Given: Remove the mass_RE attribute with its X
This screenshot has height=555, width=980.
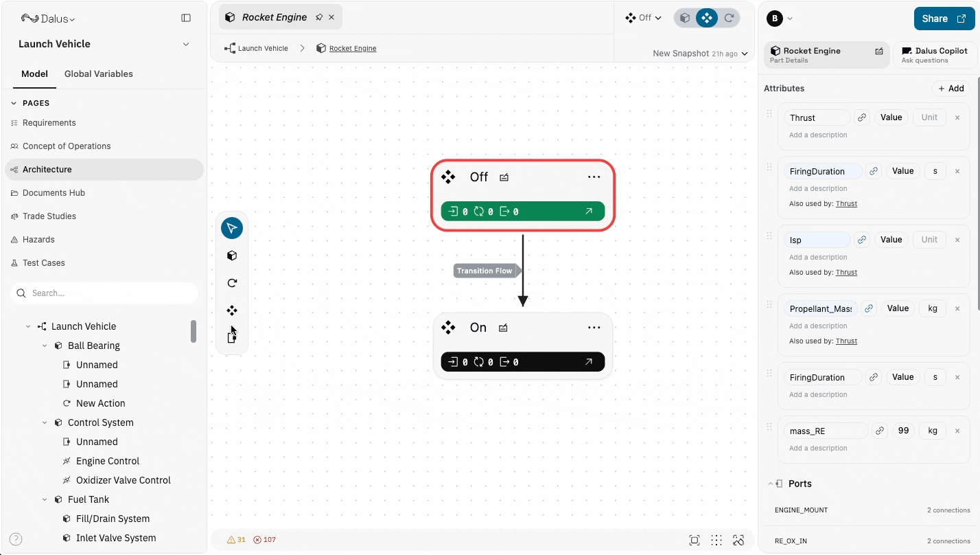Looking at the screenshot, I should [x=957, y=431].
